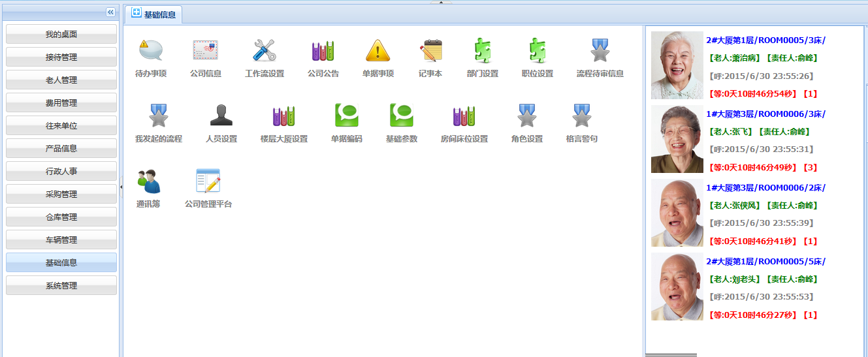This screenshot has width=868, height=357.
Task: Click the 基础信息 tab icon
Action: coord(136,13)
